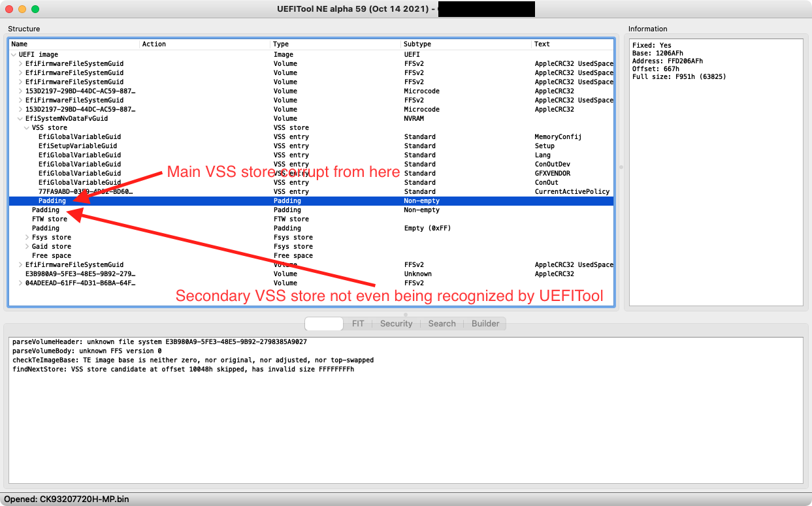Click the checkTeImageBase log message
Image resolution: width=812 pixels, height=506 pixels.
pyautogui.click(x=193, y=360)
